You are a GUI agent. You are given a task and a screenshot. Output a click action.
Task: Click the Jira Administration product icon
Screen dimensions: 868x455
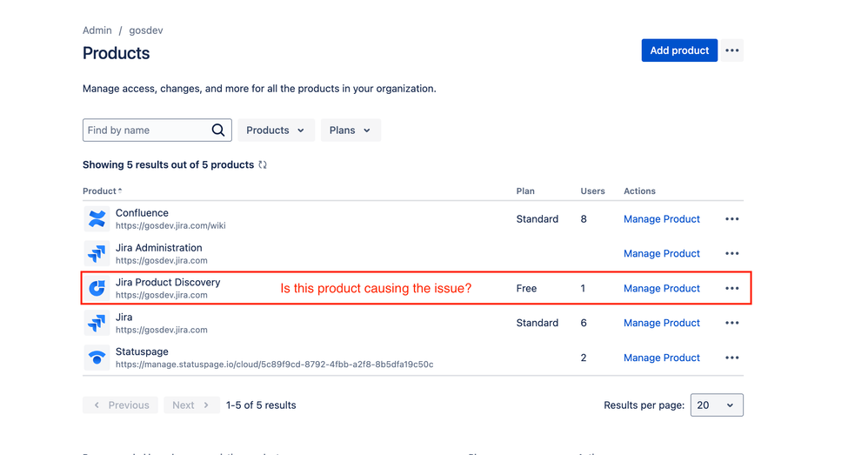pyautogui.click(x=97, y=254)
